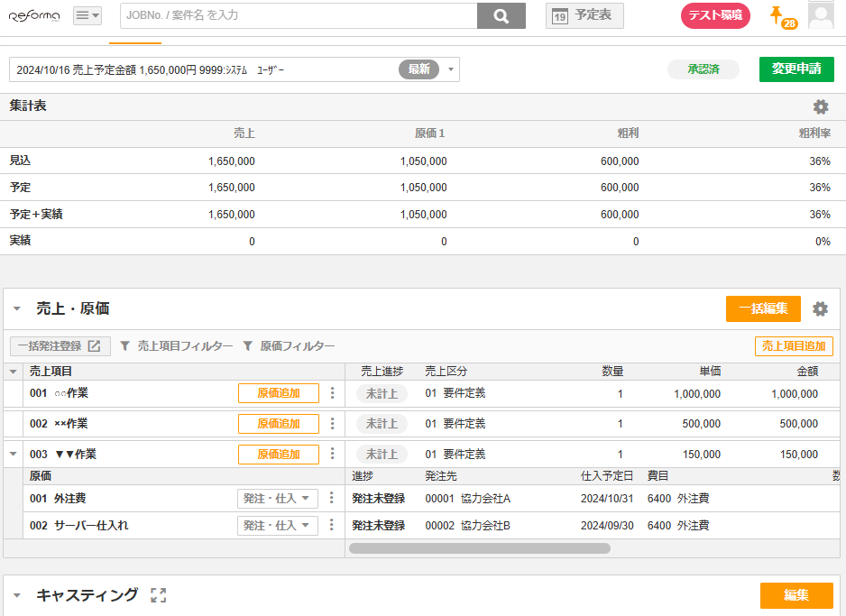Open the pinned notifications icon with badge 28
The image size is (846, 616).
776,15
